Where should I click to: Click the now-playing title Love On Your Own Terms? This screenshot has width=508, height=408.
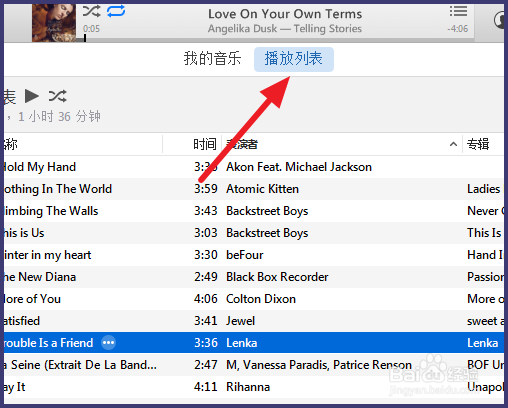(285, 14)
